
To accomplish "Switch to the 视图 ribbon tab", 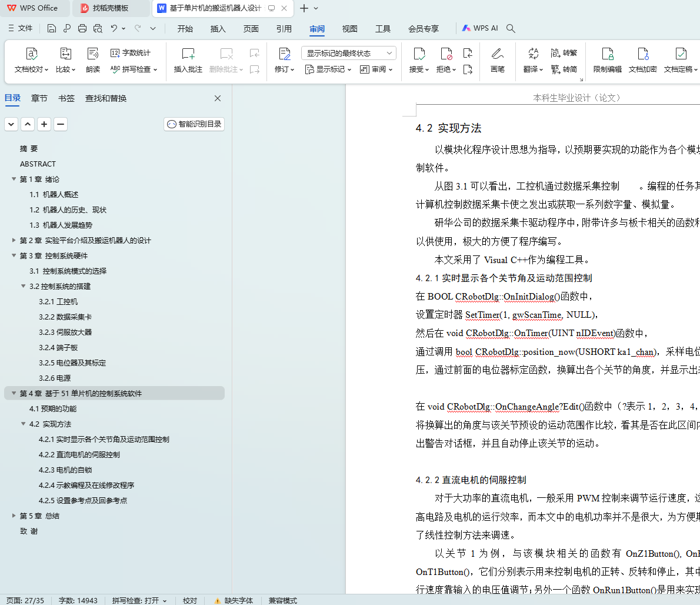I will (x=349, y=29).
